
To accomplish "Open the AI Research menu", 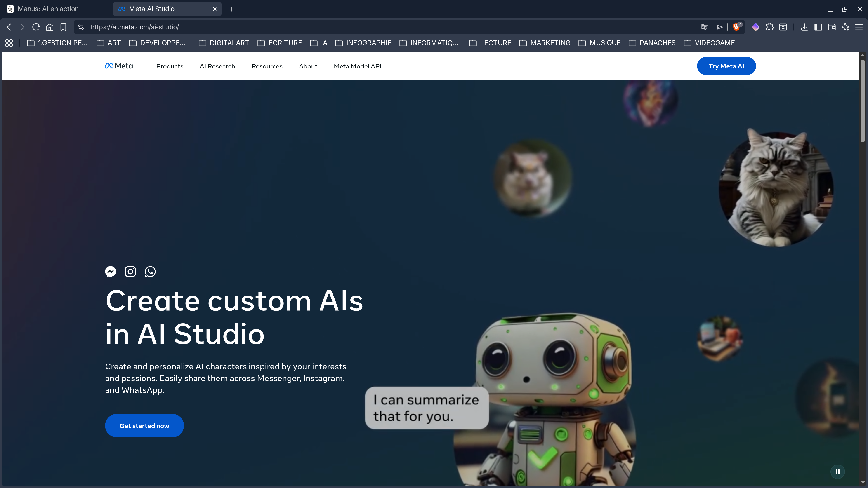I will [217, 66].
